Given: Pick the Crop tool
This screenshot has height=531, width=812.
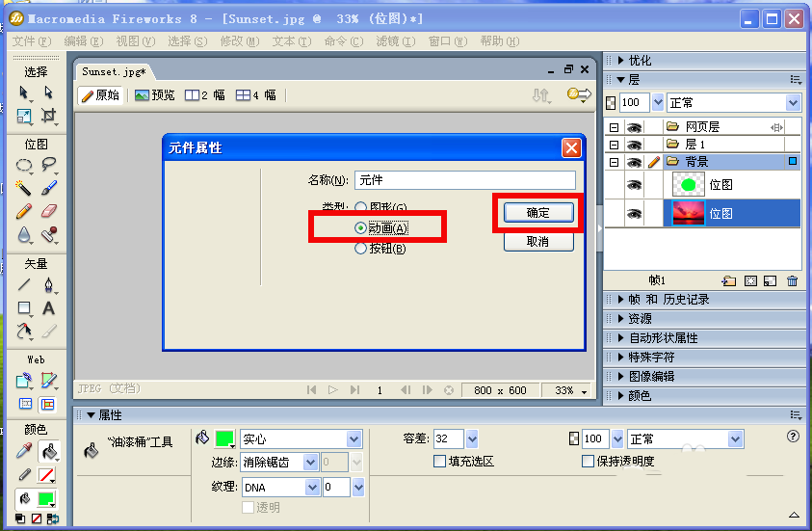Looking at the screenshot, I should tap(48, 115).
